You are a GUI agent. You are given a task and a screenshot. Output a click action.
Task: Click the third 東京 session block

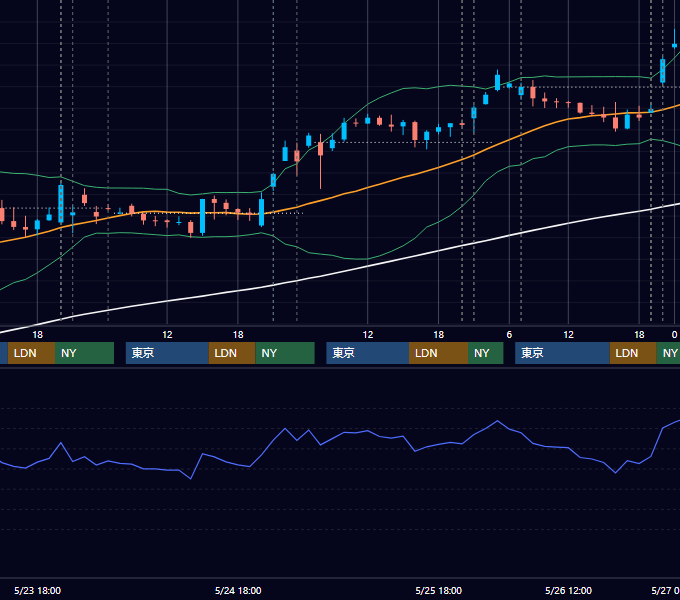pyautogui.click(x=562, y=353)
